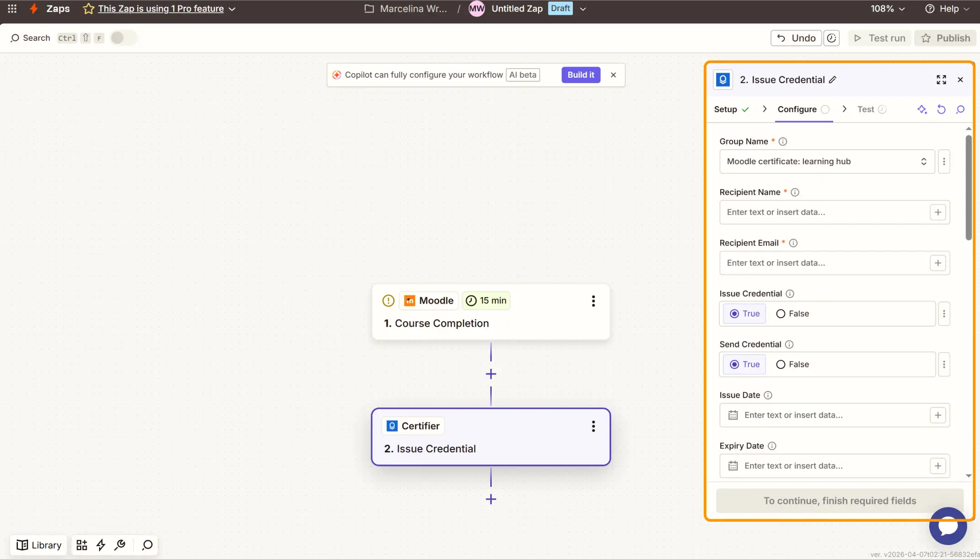This screenshot has width=980, height=559.
Task: Open the Pro feature notice link
Action: [x=161, y=8]
